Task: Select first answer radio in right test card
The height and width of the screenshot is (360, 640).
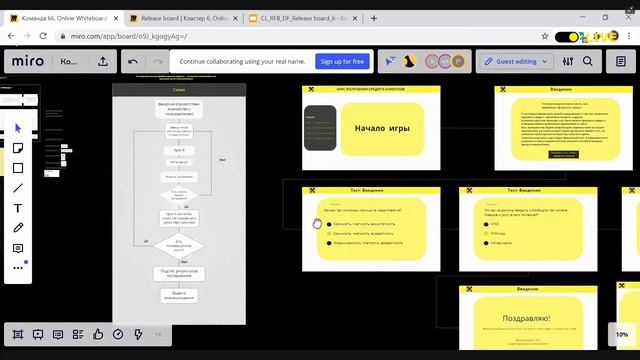Action: pyautogui.click(x=486, y=224)
